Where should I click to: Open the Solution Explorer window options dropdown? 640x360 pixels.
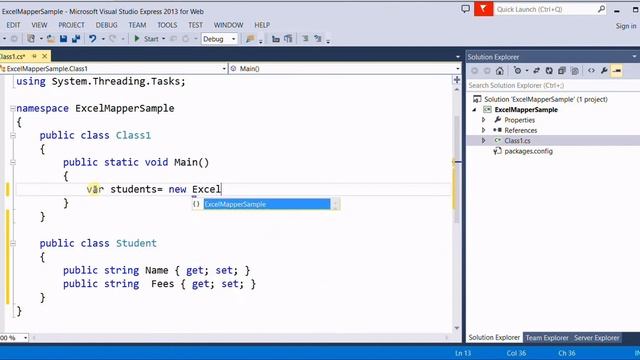(x=634, y=57)
